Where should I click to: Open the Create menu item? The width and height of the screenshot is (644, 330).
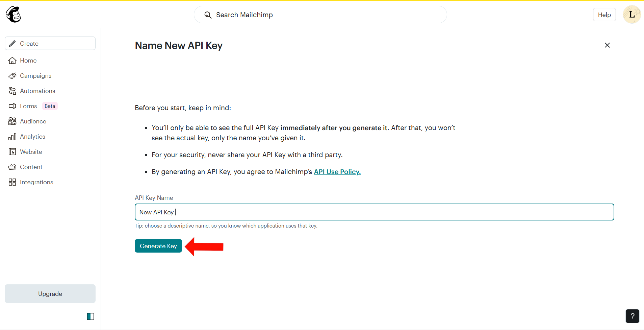pos(50,43)
